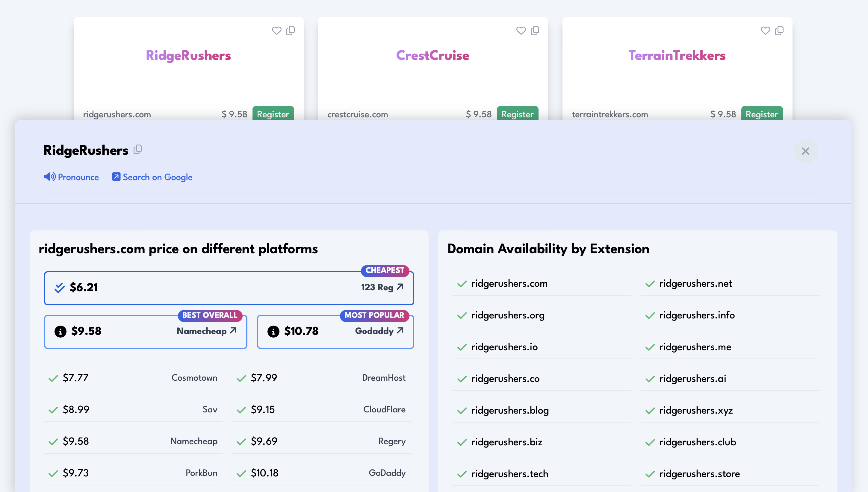The image size is (868, 492).
Task: Open Namecheap best overall offer
Action: 206,331
